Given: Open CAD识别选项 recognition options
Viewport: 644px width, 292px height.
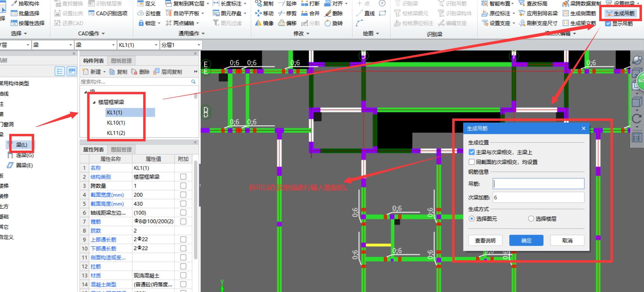Looking at the screenshot, I should 108,13.
